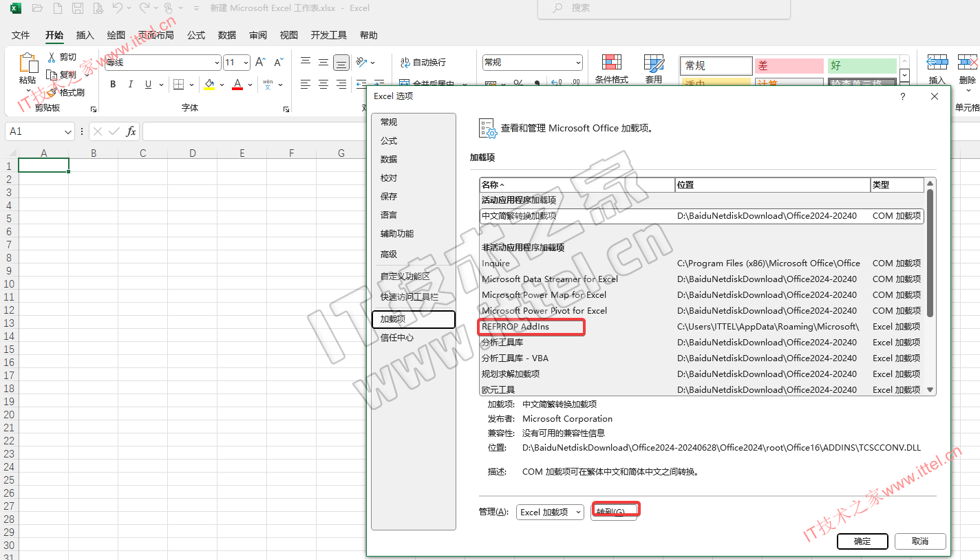Open the fill color dropdown arrow
Viewport: 980px width, 560px height.
pyautogui.click(x=222, y=85)
